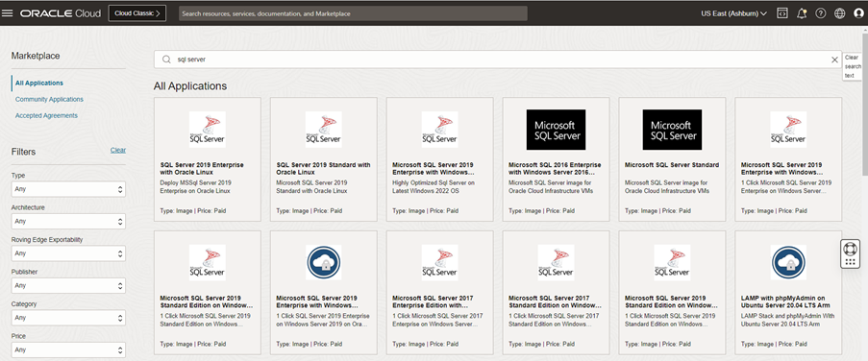The width and height of the screenshot is (868, 361).
Task: Open the floating support lifebuoy widget
Action: pos(850,253)
